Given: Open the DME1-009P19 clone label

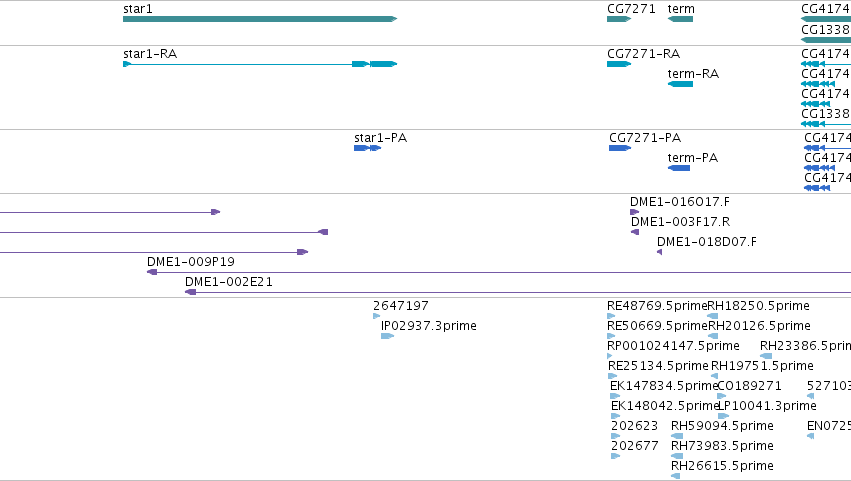Looking at the screenshot, I should (190, 262).
